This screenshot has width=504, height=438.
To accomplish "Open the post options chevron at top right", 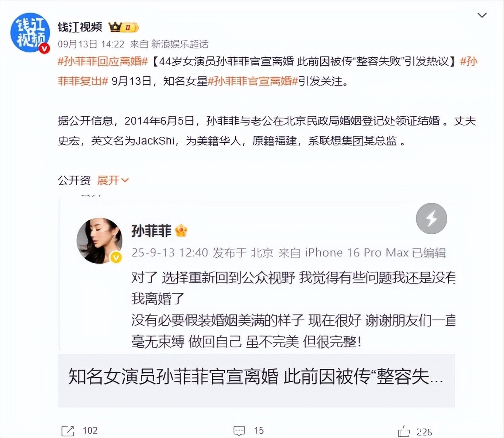I will coord(482,16).
